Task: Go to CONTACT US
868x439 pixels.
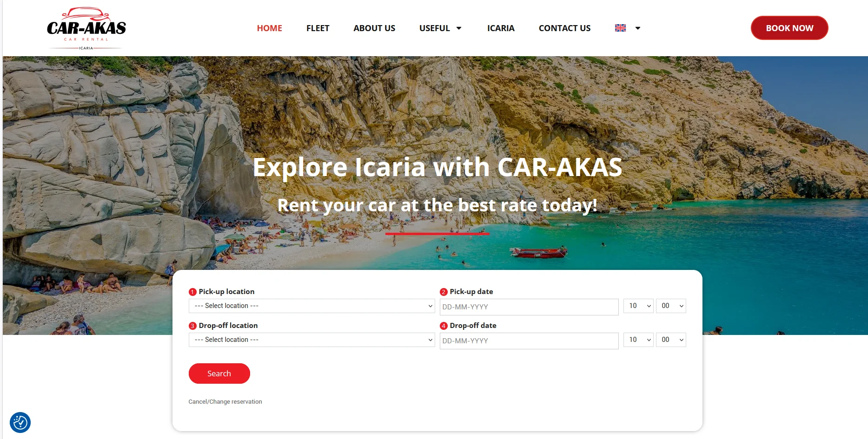Action: pos(564,28)
